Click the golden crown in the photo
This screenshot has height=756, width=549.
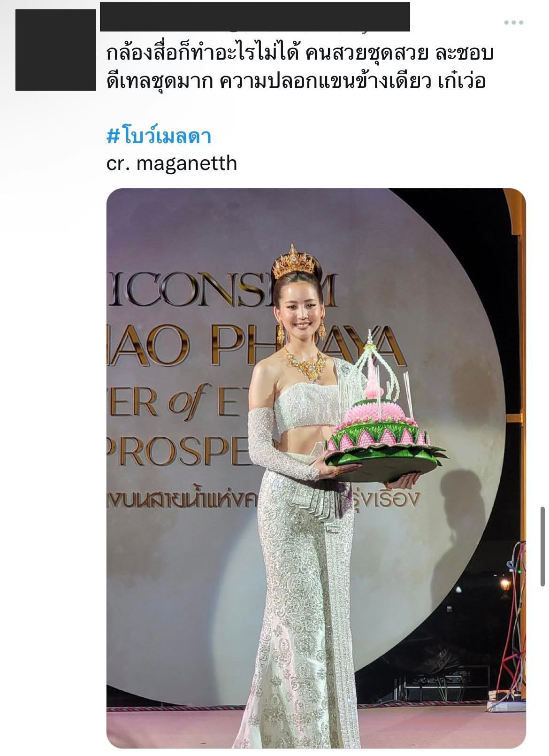click(x=294, y=262)
